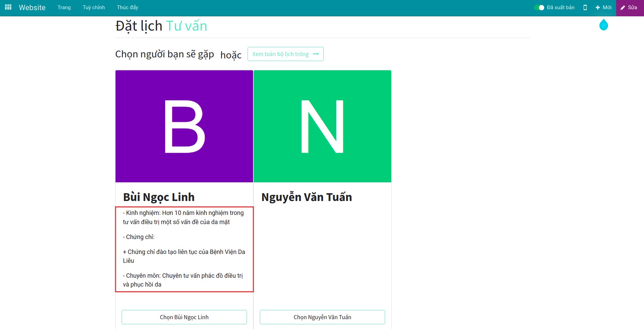
Task: Click the Website brand link
Action: [x=32, y=7]
